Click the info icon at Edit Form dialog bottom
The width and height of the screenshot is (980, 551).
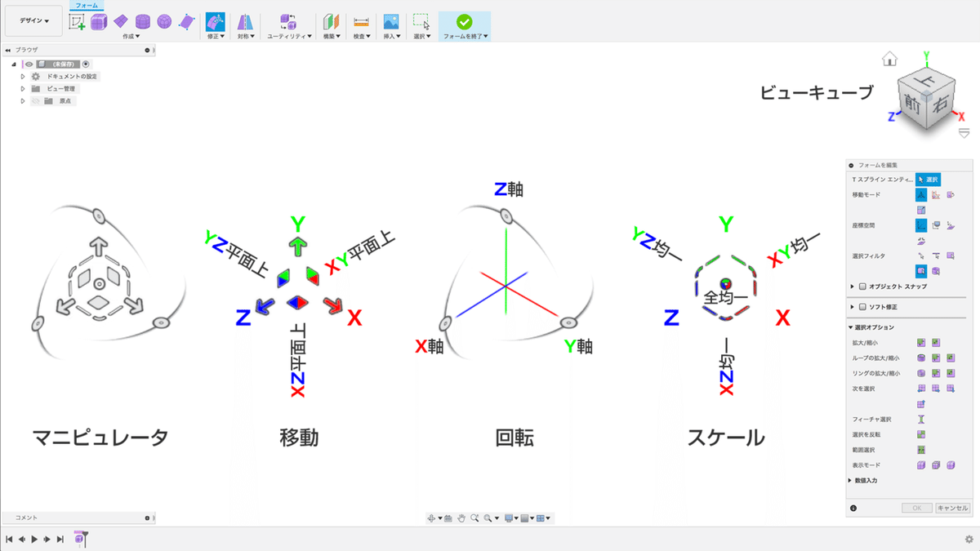853,508
